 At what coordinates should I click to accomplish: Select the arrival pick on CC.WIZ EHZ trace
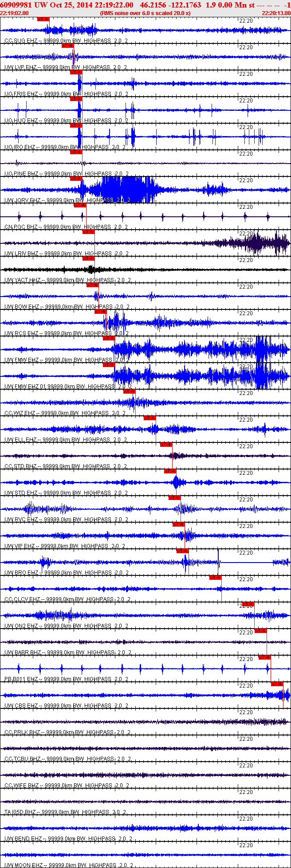129,391
